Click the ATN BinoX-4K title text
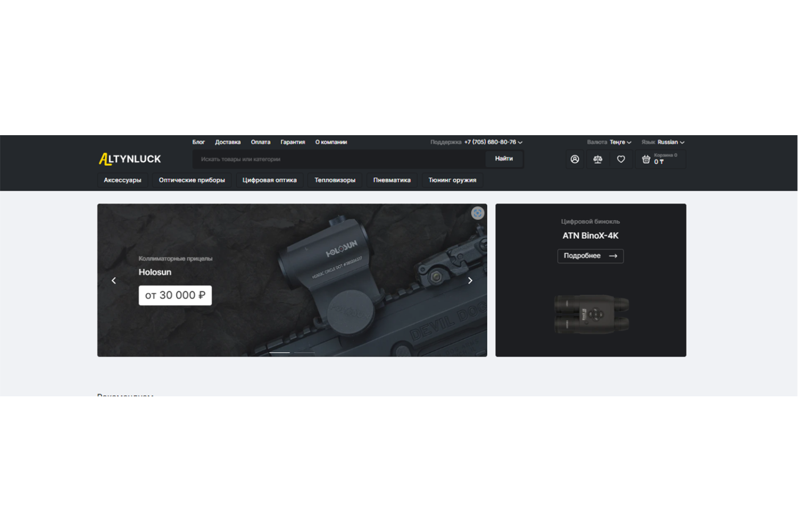The height and width of the screenshot is (532, 798). [x=591, y=236]
